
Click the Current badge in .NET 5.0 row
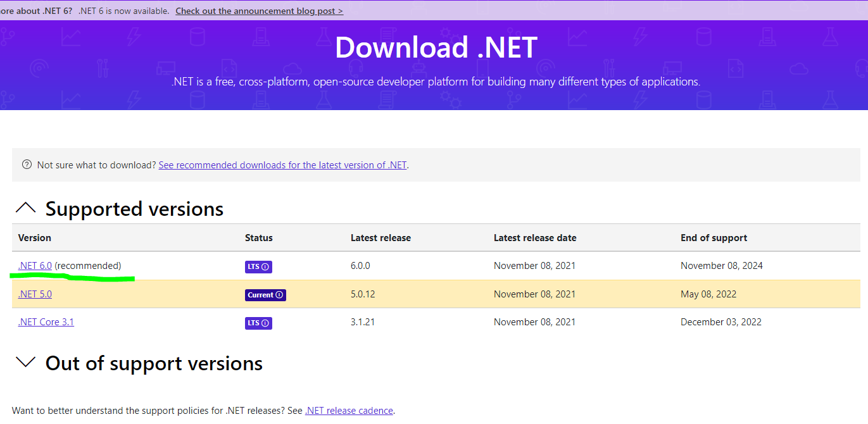coord(265,295)
